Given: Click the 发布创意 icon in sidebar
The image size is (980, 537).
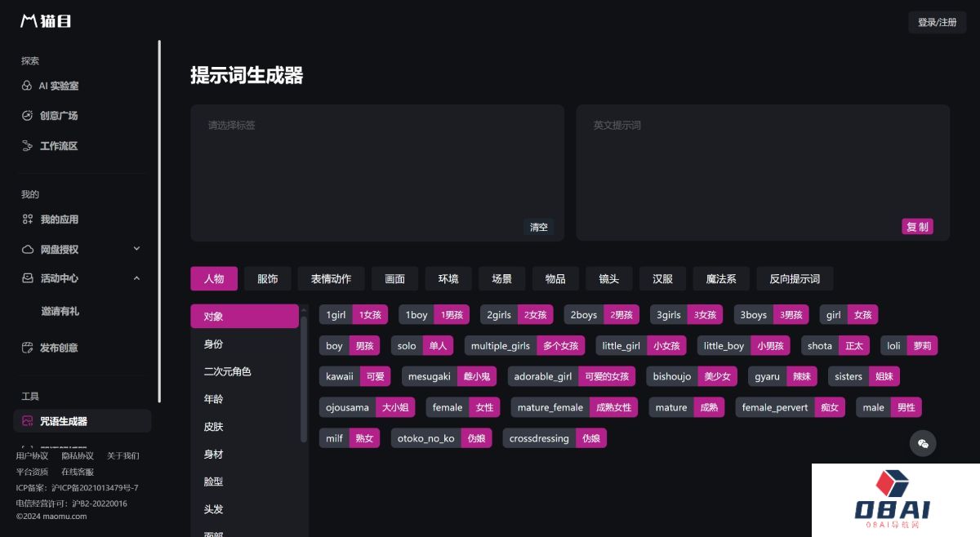Looking at the screenshot, I should [27, 348].
